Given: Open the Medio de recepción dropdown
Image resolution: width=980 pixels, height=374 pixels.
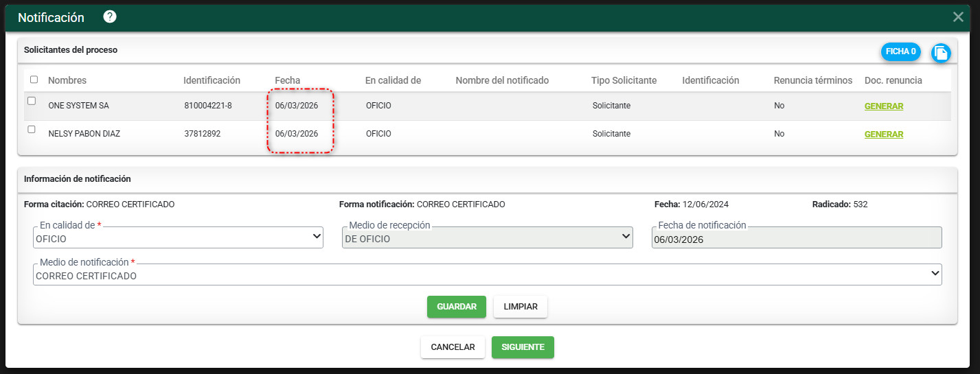Looking at the screenshot, I should pyautogui.click(x=487, y=237).
